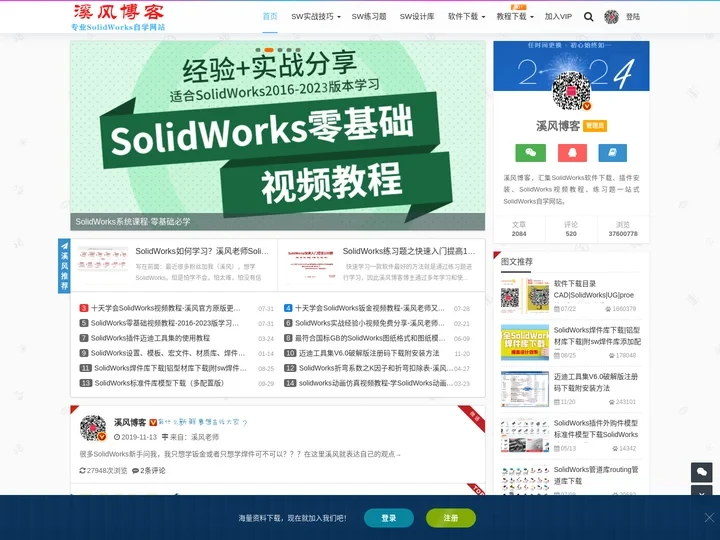Open SolidWorks管道库routing sidebar title
720x540 pixels.
pyautogui.click(x=596, y=475)
